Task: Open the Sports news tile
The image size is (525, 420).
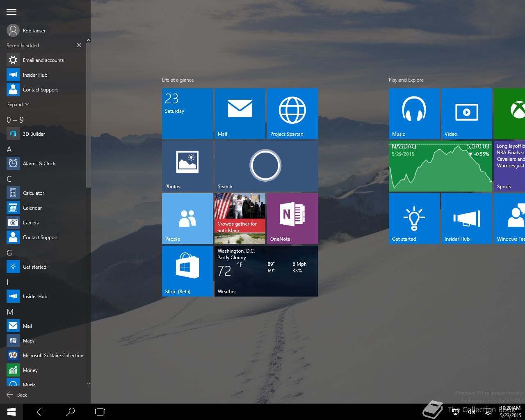Action: [x=509, y=166]
